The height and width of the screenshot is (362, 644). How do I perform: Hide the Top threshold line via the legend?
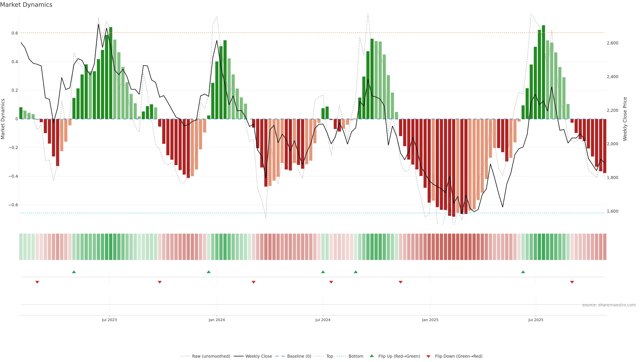coord(330,356)
